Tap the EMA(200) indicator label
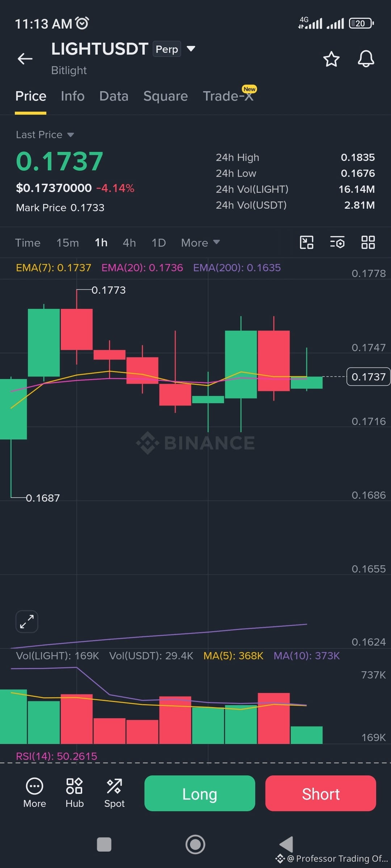Screen dimensions: 391x868 pyautogui.click(x=237, y=268)
